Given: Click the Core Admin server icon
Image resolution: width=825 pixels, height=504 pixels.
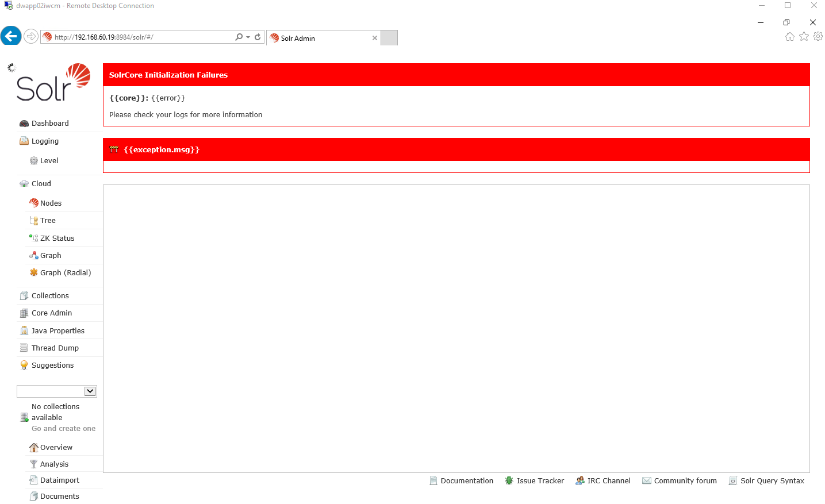Looking at the screenshot, I should (x=24, y=313).
